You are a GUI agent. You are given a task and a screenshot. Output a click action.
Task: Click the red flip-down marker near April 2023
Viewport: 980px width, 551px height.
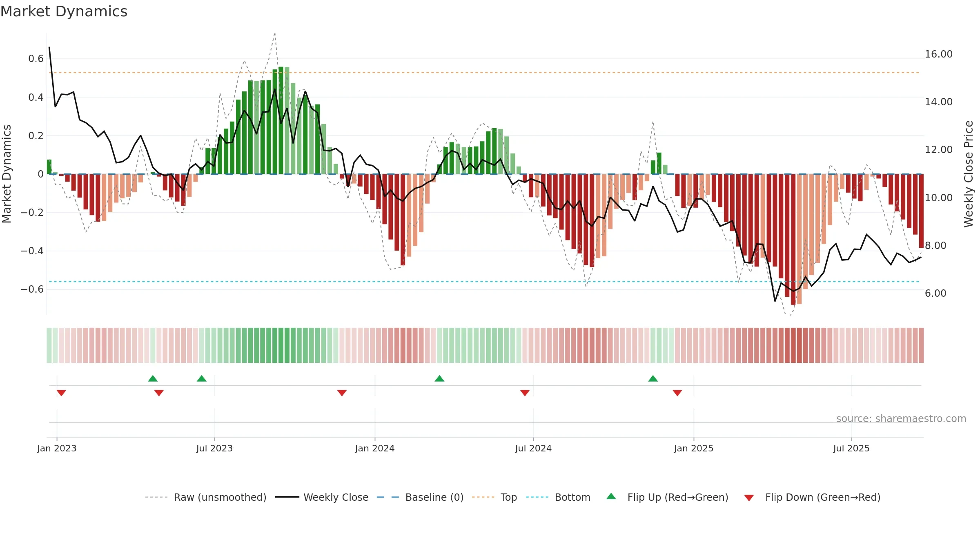[159, 393]
